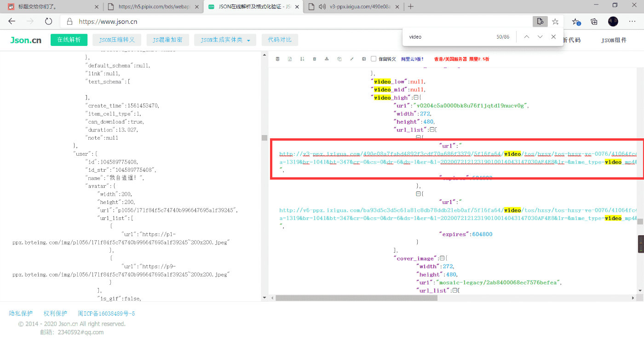This screenshot has width=644, height=345.
Task: Click the trash icon to clear JSON
Action: pyautogui.click(x=315, y=59)
